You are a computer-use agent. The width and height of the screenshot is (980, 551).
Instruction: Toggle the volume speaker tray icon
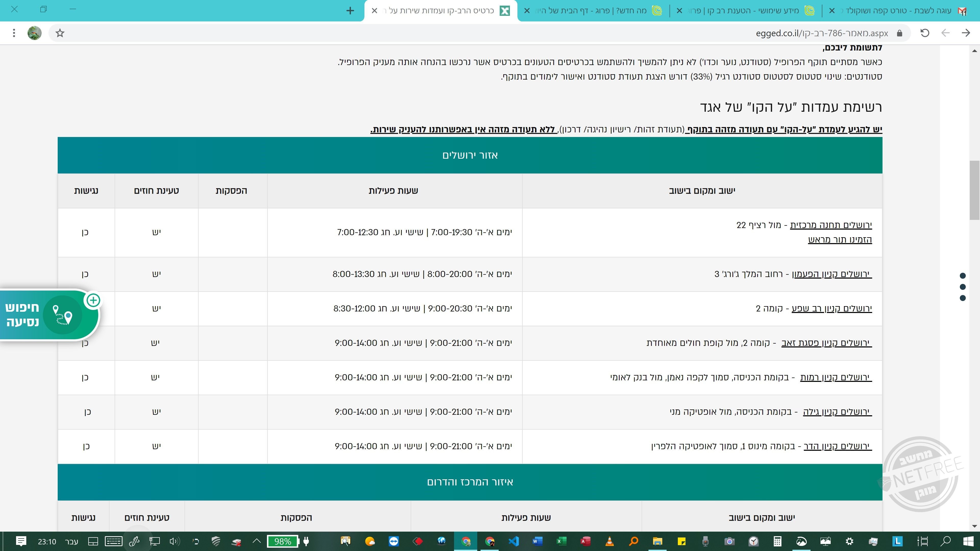[x=175, y=541]
